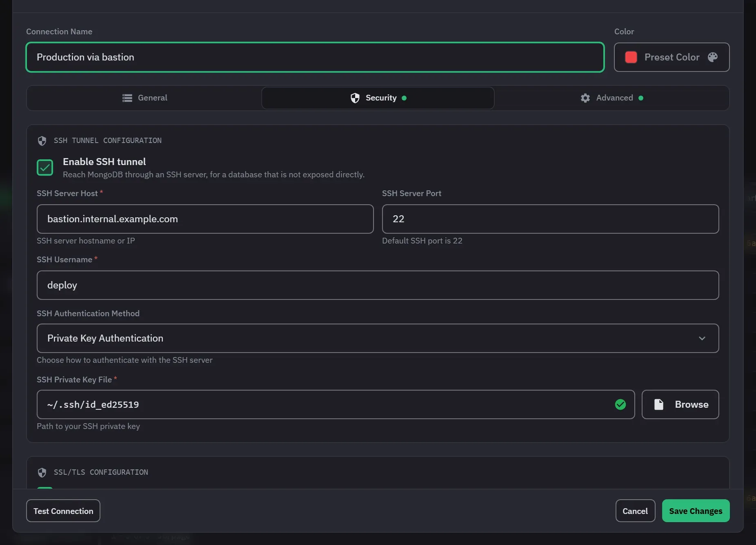Click the SSH Username field

pos(378,285)
